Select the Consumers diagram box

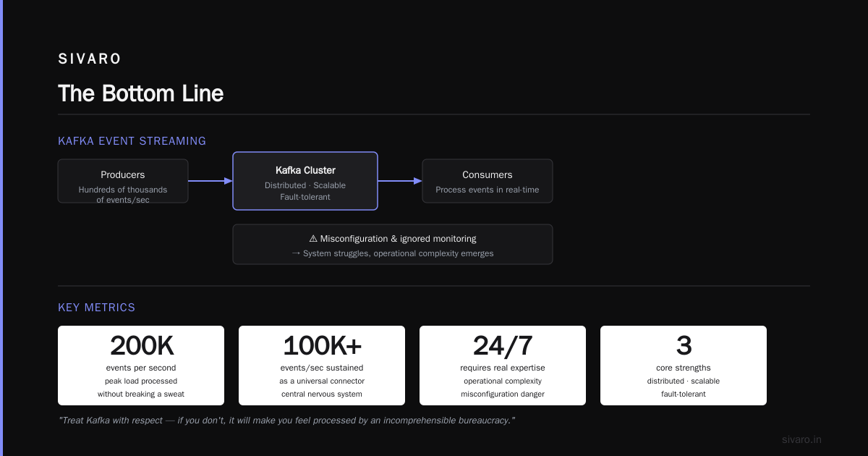(x=488, y=181)
